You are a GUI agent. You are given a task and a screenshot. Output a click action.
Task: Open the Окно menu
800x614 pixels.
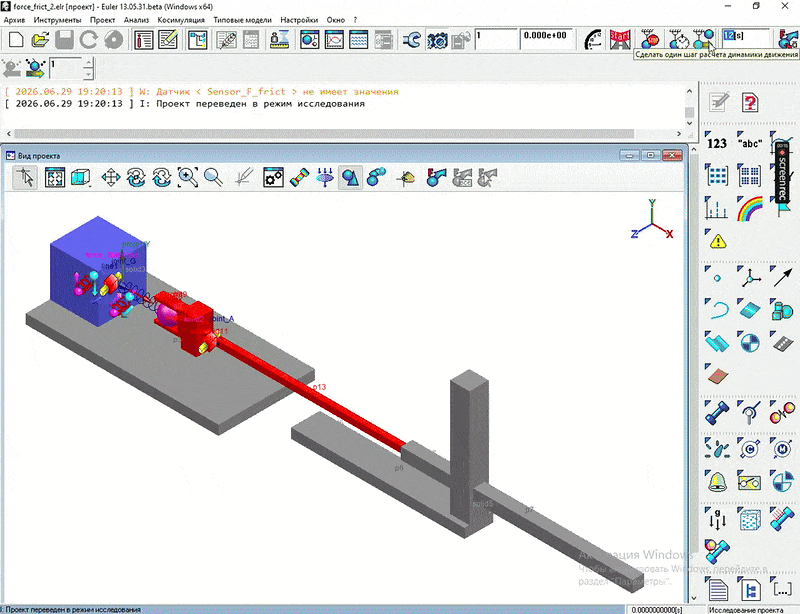pos(336,20)
